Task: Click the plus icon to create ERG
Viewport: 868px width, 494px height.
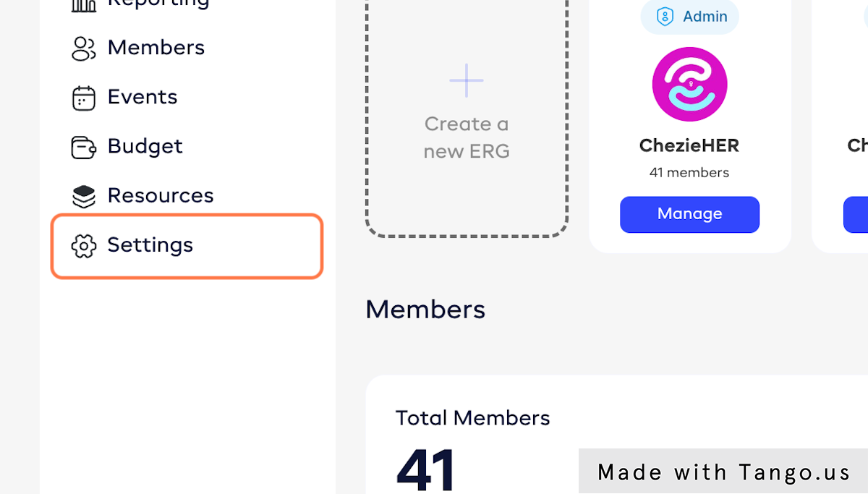Action: [x=467, y=80]
